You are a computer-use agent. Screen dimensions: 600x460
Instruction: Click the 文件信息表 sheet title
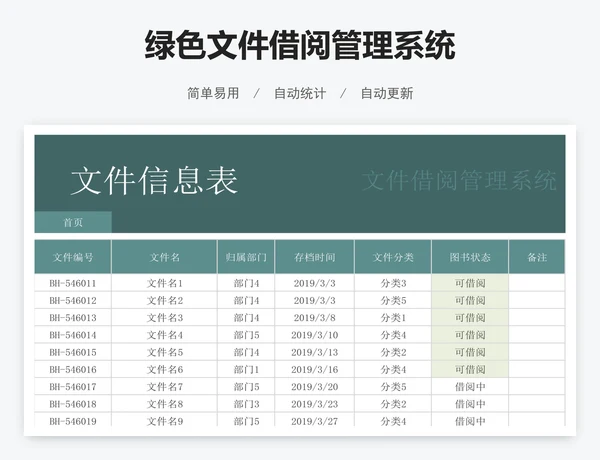[154, 180]
